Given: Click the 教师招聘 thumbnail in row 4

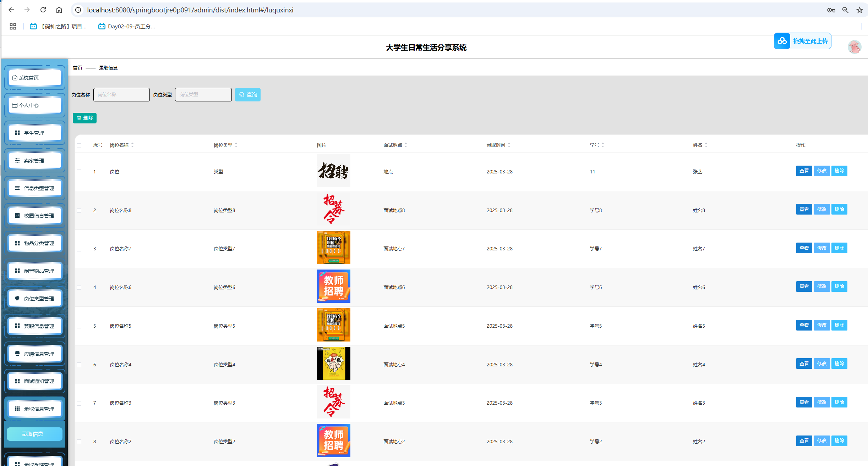Looking at the screenshot, I should tap(333, 286).
